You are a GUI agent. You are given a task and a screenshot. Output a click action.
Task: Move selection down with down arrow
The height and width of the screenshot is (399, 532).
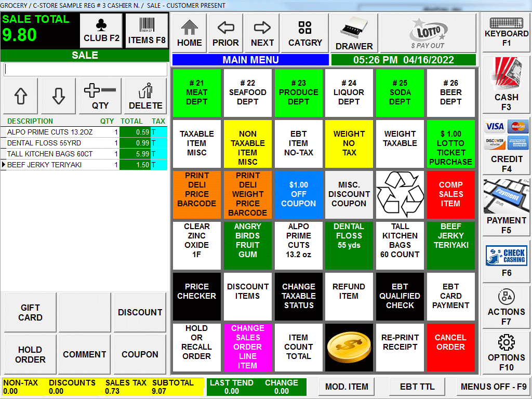[58, 96]
